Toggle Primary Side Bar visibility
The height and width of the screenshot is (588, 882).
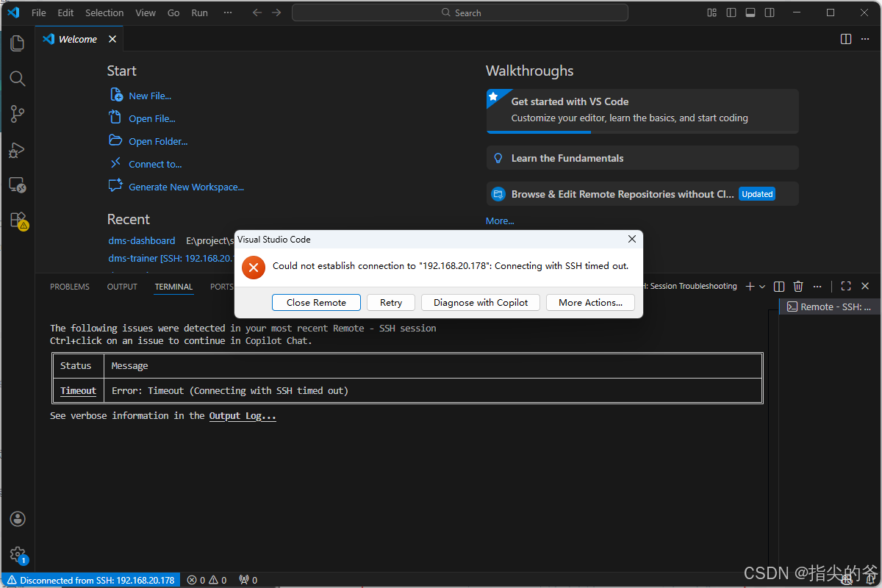(731, 12)
